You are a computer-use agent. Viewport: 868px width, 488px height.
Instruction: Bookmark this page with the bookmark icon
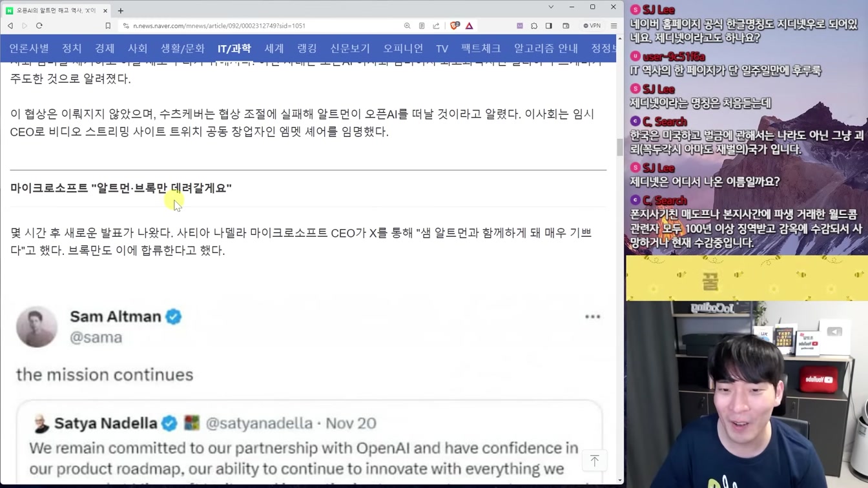pyautogui.click(x=108, y=26)
